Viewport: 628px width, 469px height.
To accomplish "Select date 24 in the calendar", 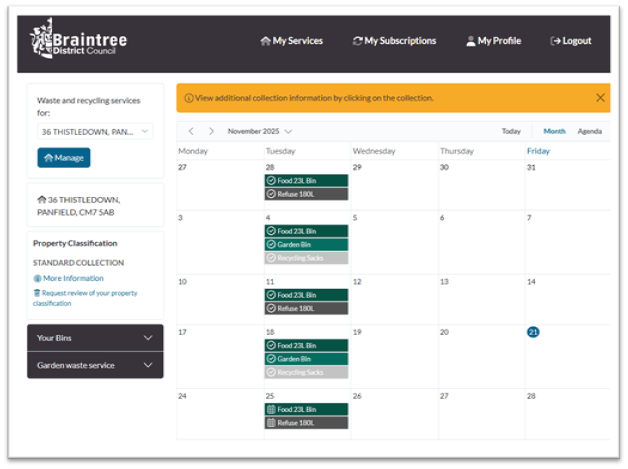I will (x=182, y=396).
